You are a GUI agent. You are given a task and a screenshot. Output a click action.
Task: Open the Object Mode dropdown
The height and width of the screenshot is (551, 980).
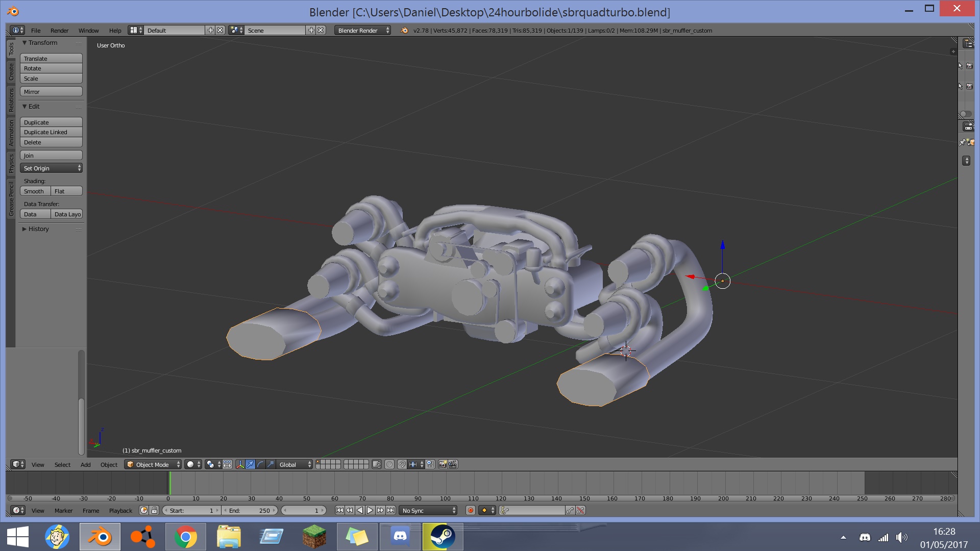tap(153, 464)
